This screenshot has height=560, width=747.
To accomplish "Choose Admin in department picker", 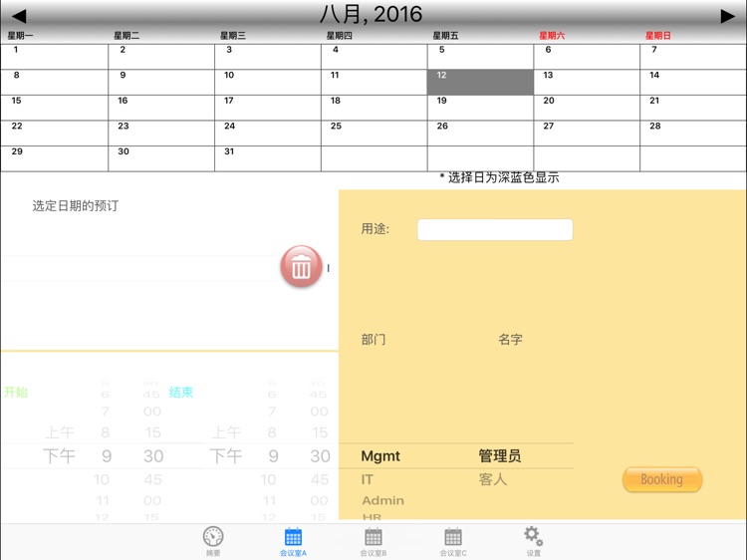I will 383,500.
